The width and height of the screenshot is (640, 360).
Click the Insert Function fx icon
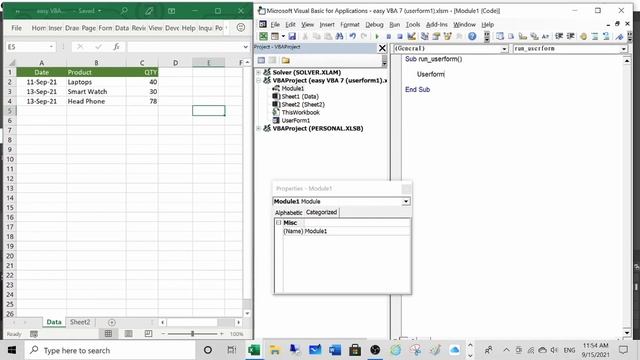[x=116, y=47]
